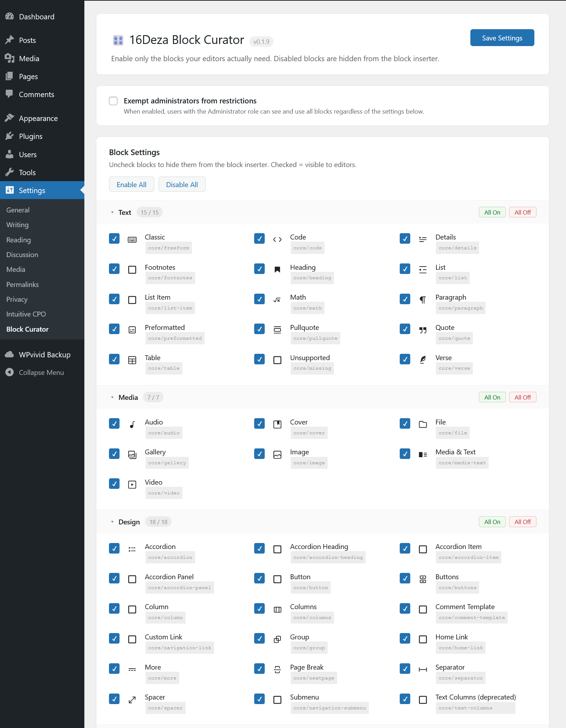The image size is (566, 728).
Task: Click the Media & Text block icon
Action: (423, 455)
